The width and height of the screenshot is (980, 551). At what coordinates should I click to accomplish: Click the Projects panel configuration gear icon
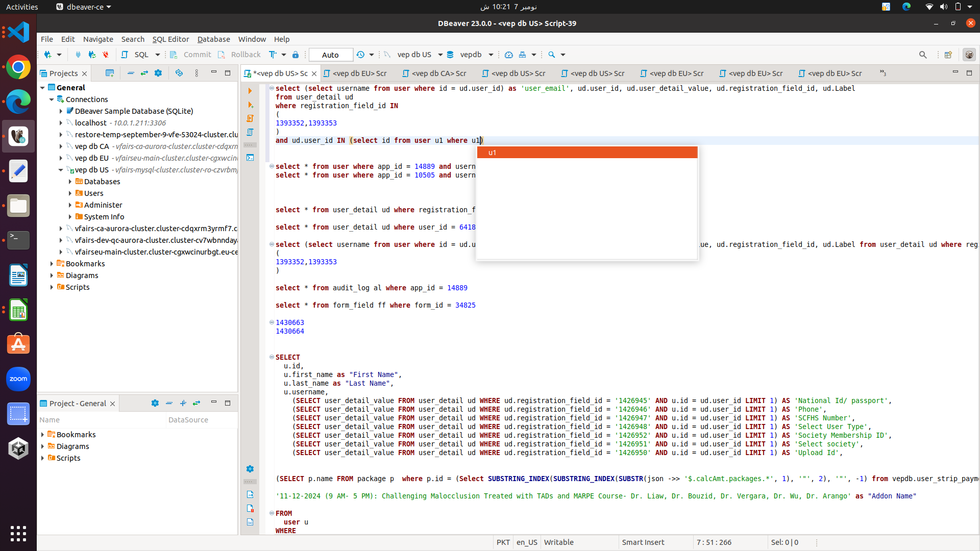point(158,73)
